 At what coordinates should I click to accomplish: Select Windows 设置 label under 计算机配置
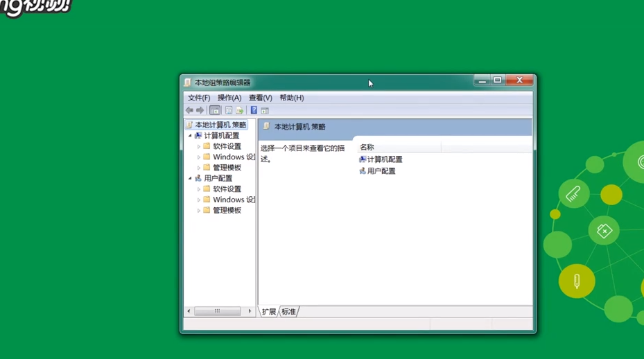coord(234,157)
